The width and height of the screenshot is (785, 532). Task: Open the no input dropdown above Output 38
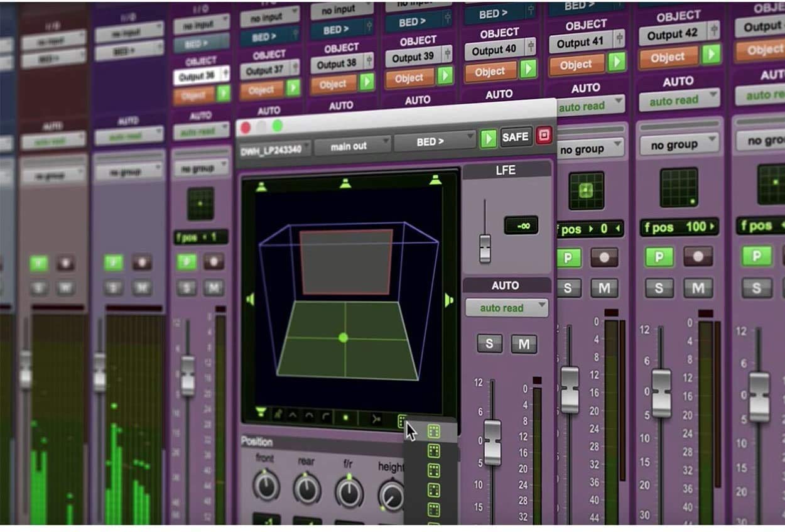coord(344,11)
